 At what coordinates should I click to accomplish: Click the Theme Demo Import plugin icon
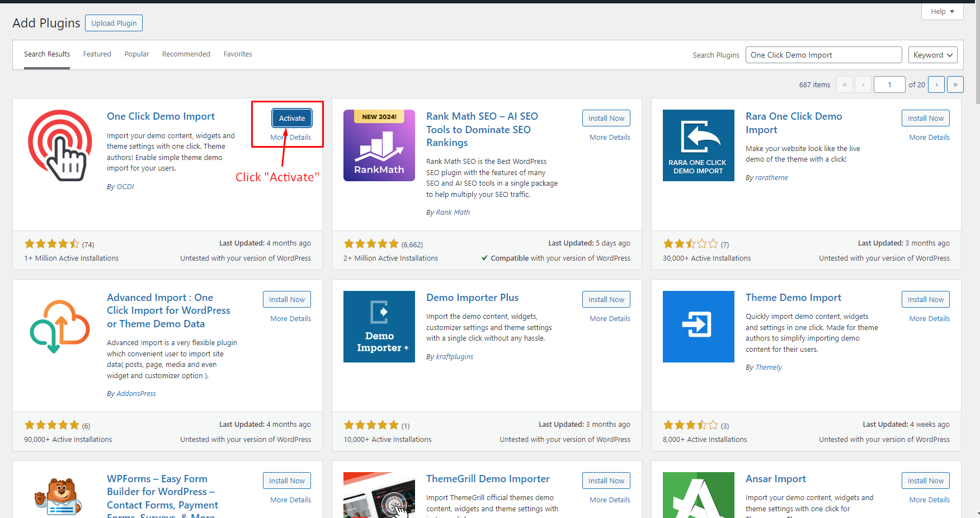pyautogui.click(x=698, y=327)
